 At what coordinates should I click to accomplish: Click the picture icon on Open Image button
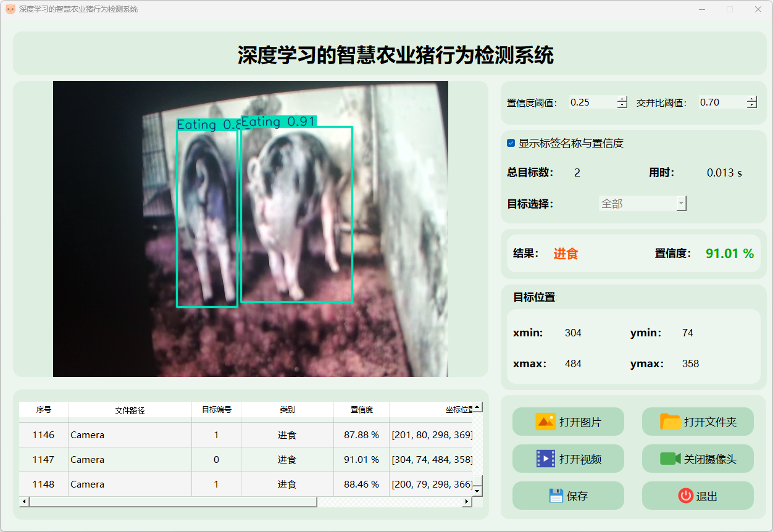coord(545,422)
